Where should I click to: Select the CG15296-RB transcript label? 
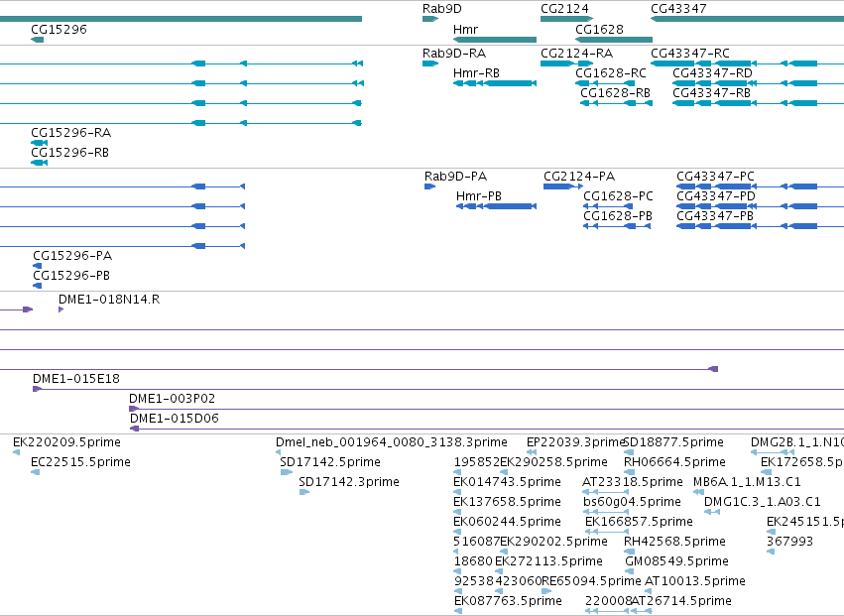[70, 153]
